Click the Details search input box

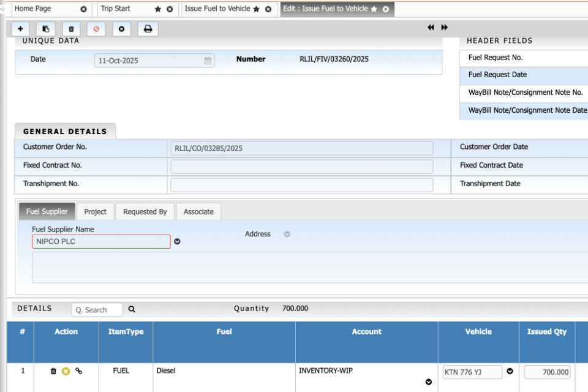click(97, 310)
